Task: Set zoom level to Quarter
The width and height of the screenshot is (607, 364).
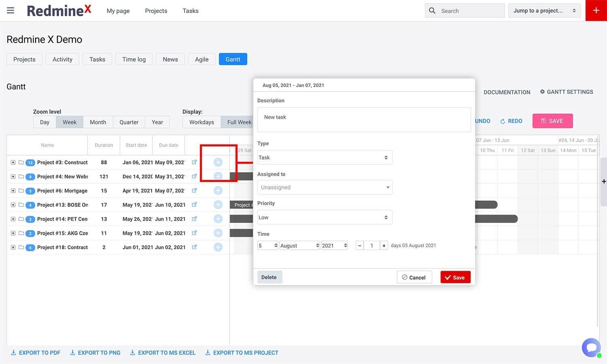Action: point(128,122)
